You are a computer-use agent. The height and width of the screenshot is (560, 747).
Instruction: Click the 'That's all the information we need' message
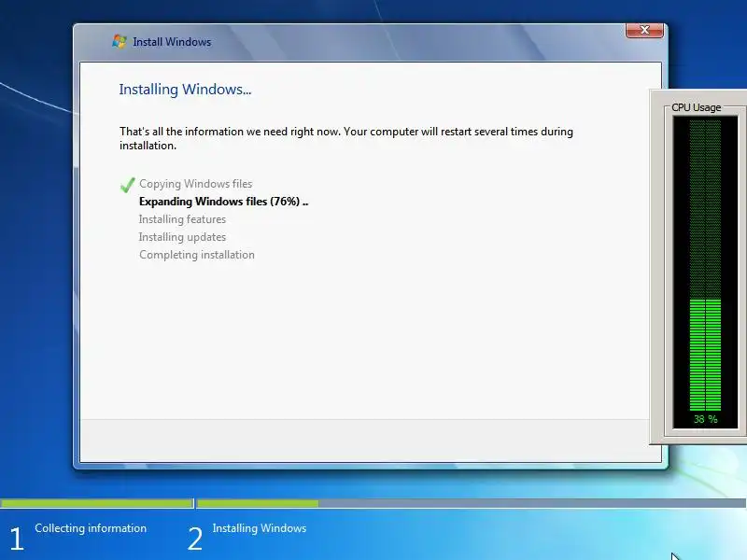(x=346, y=138)
